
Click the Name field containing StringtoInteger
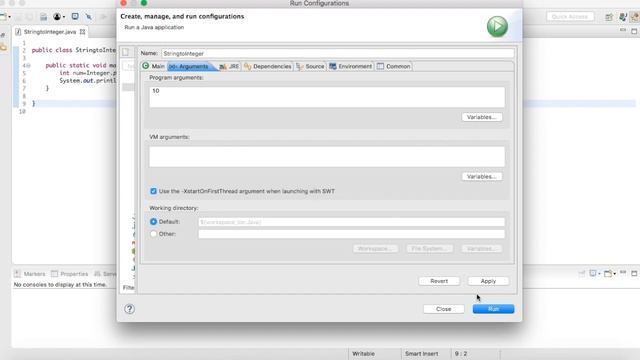tap(338, 53)
